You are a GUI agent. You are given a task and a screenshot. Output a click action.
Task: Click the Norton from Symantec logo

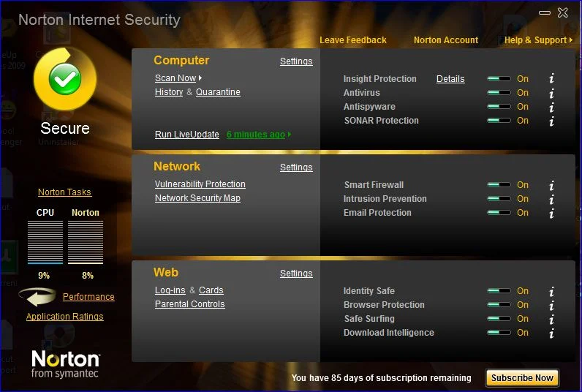point(65,363)
